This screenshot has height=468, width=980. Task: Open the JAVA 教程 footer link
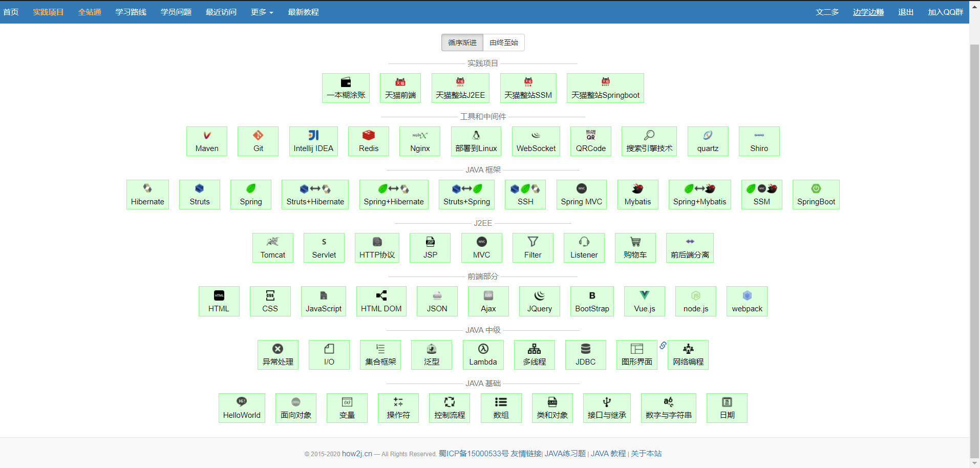point(608,454)
